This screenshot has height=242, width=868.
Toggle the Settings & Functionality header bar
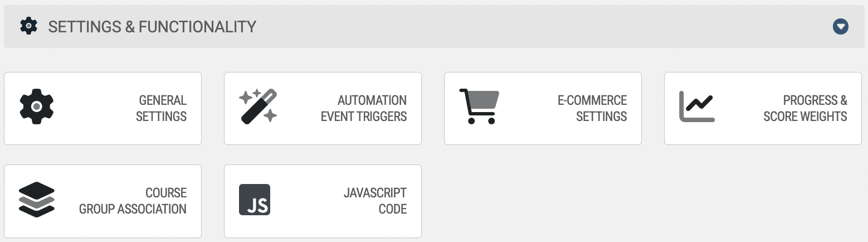point(434,26)
